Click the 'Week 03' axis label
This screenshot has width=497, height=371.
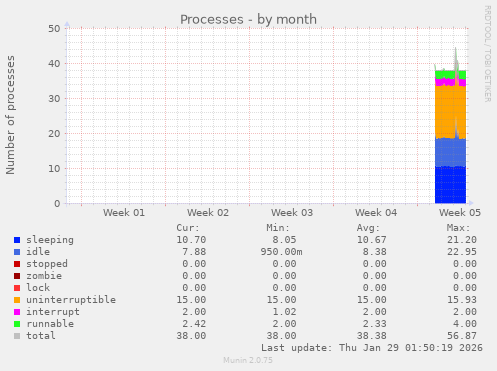tap(292, 213)
